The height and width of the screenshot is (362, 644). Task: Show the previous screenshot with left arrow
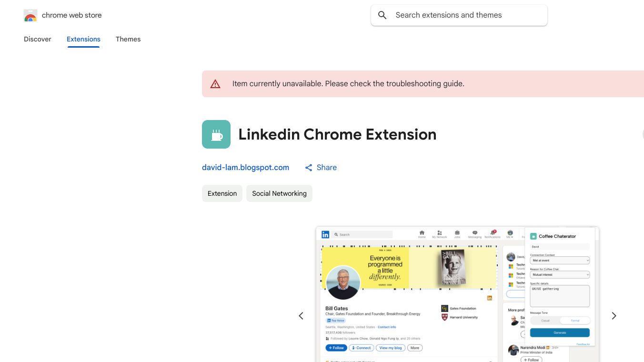pos(301,316)
